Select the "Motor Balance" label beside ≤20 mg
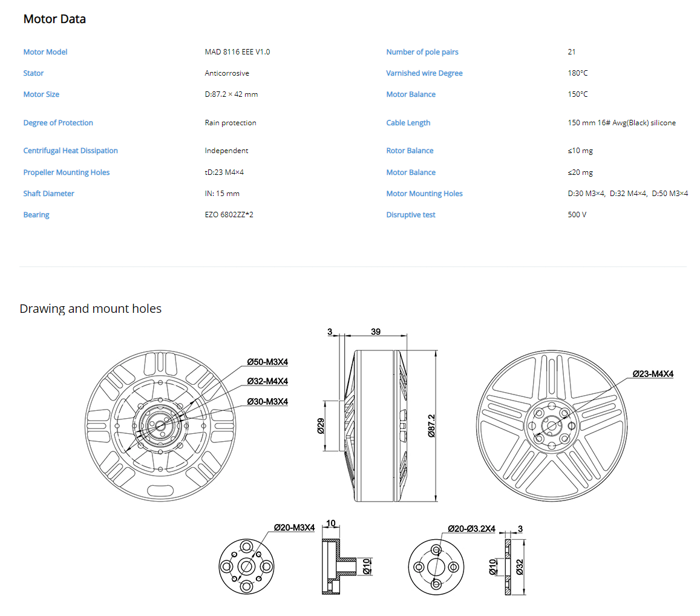This screenshot has width=700, height=616. (411, 172)
